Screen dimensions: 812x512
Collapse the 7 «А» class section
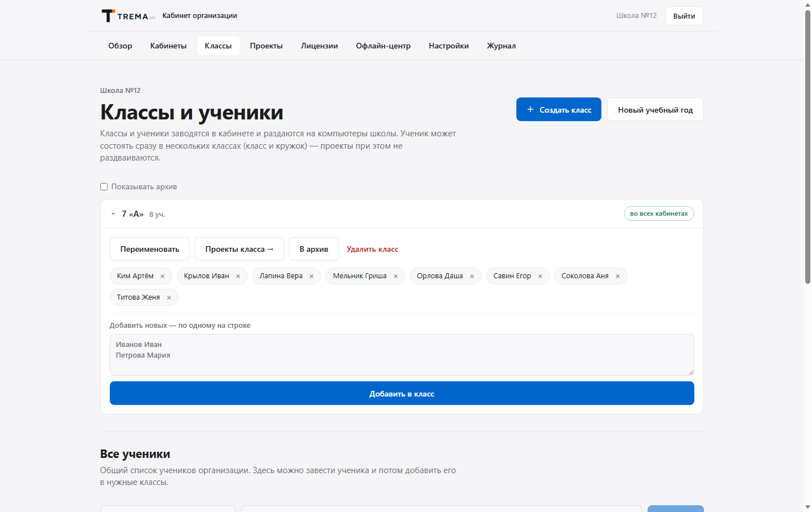[113, 214]
